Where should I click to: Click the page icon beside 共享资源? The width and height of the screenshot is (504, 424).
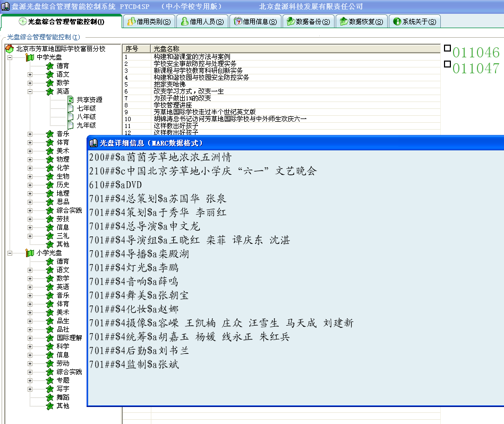point(71,100)
